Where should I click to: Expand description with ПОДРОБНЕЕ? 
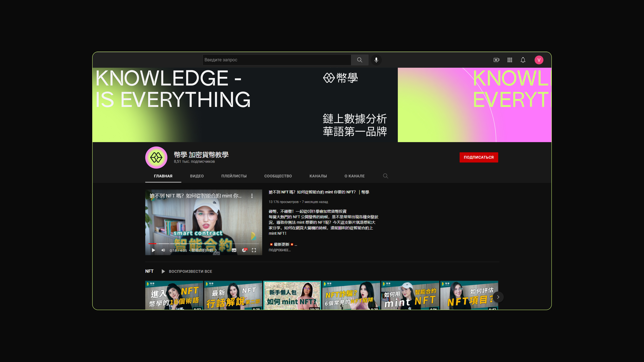pyautogui.click(x=280, y=250)
